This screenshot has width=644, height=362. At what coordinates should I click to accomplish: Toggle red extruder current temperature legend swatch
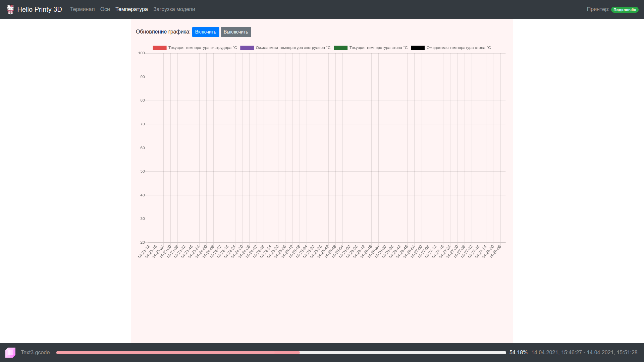pos(160,48)
